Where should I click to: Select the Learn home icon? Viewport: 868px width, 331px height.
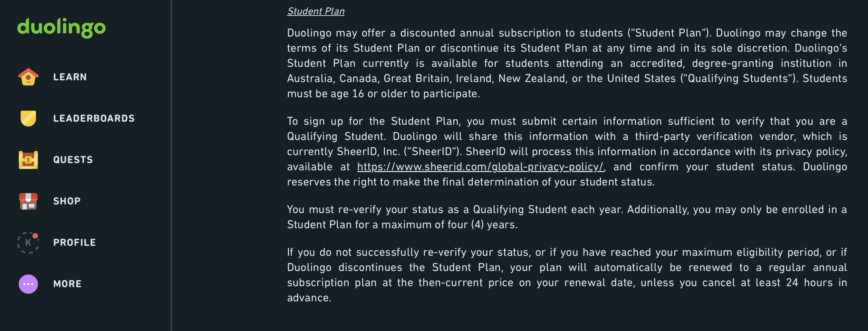28,77
